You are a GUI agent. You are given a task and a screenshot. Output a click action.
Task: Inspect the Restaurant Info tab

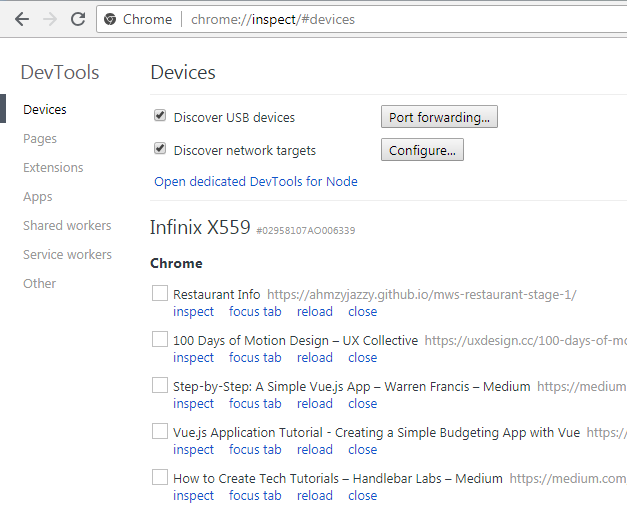(194, 312)
